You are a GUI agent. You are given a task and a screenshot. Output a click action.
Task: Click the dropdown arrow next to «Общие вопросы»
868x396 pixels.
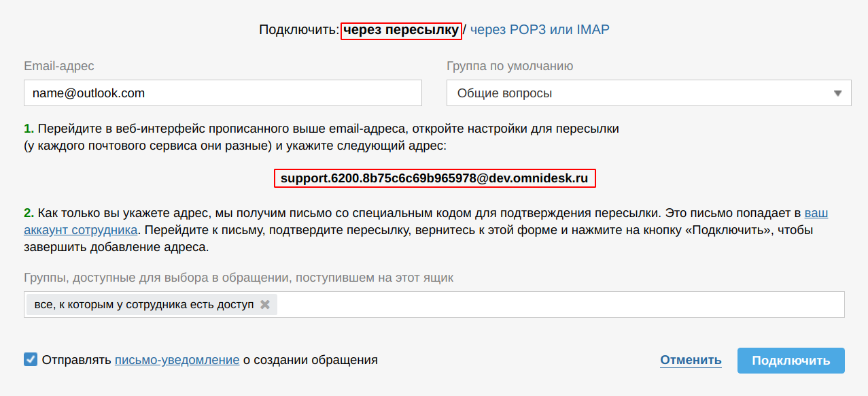(838, 93)
